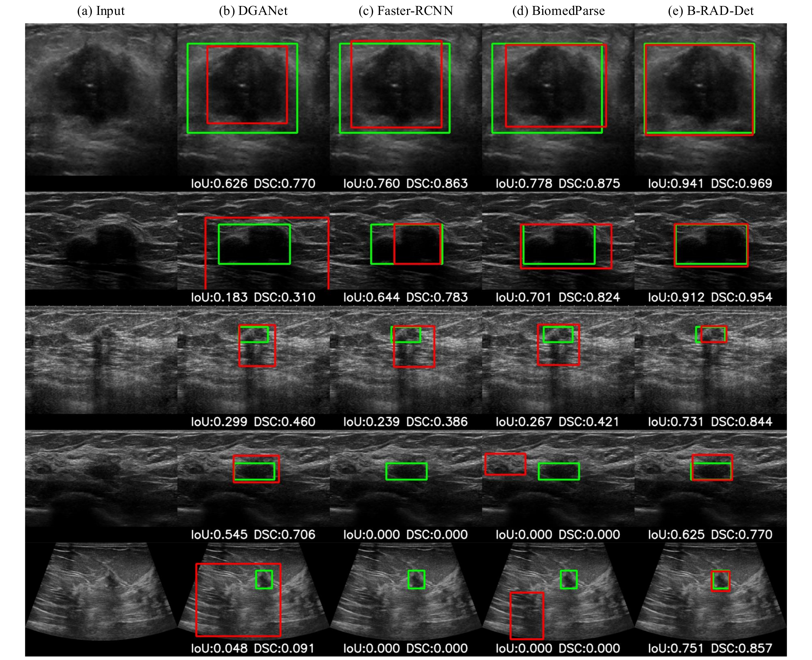Select the score text "IoU:0.048 DSC:0.091"

click(x=253, y=648)
